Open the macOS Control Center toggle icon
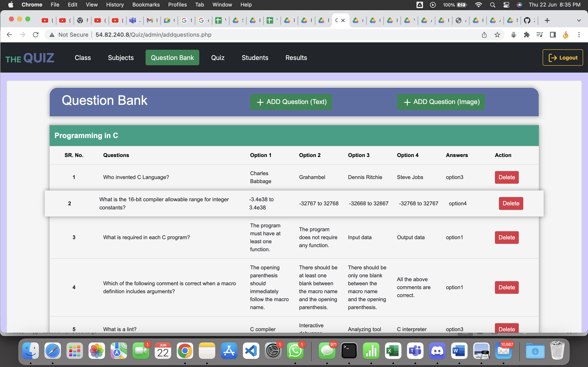This screenshot has width=588, height=367. (506, 5)
